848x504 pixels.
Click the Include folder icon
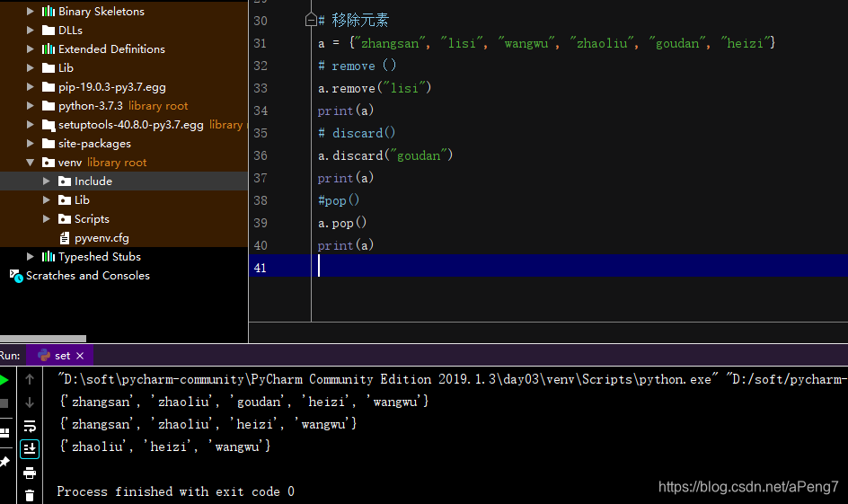coord(65,181)
